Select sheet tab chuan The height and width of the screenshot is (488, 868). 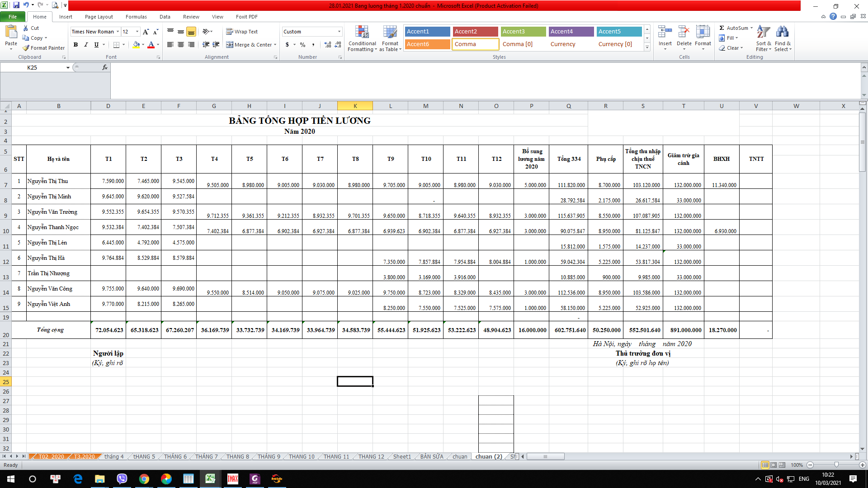460,457
